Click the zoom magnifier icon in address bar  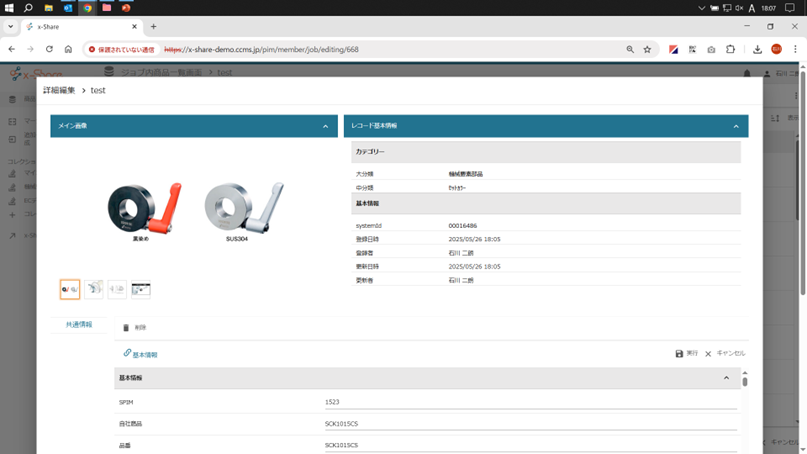[x=630, y=49]
